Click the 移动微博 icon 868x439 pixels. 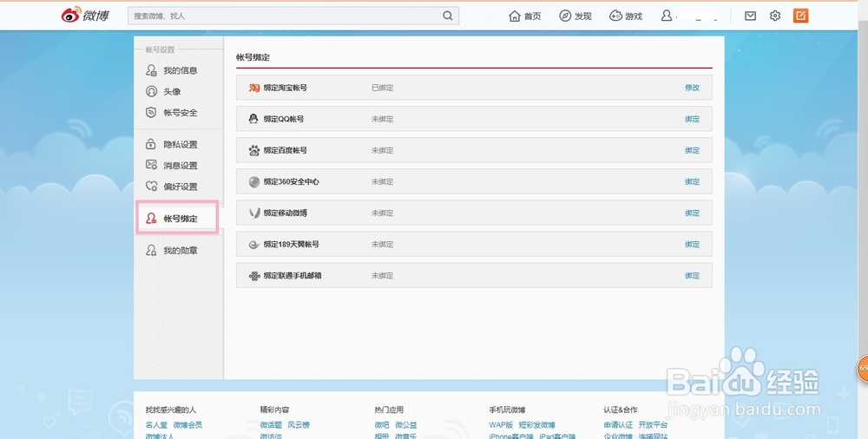254,213
